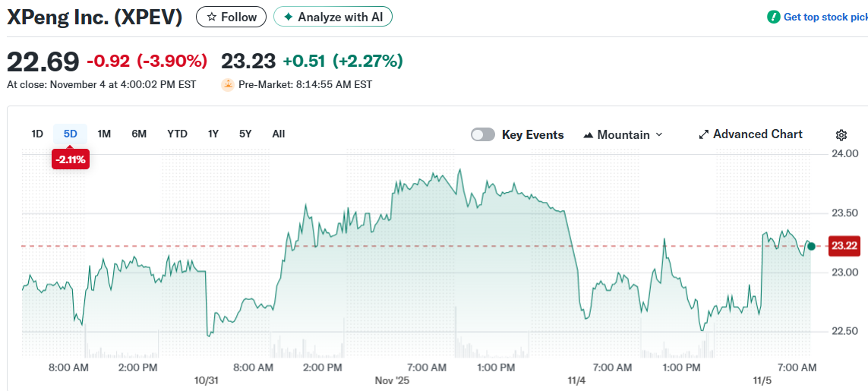Switch chart to 1M range
This screenshot has width=868, height=391.
105,134
